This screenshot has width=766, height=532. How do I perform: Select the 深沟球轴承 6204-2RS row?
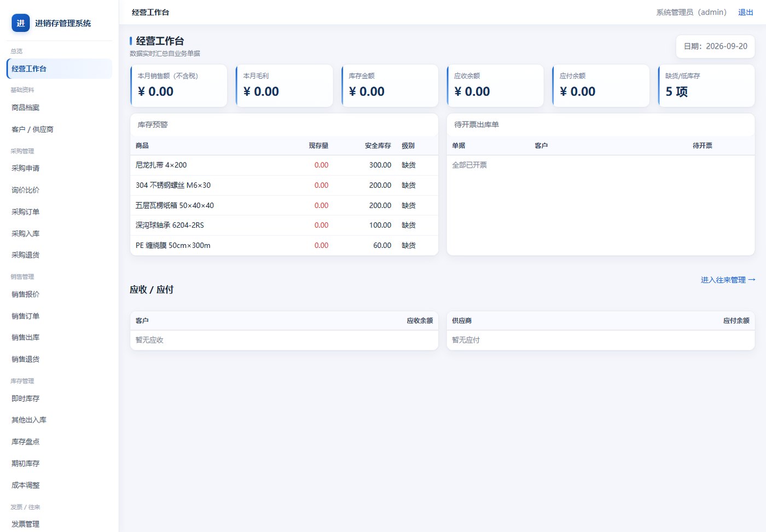pyautogui.click(x=284, y=225)
